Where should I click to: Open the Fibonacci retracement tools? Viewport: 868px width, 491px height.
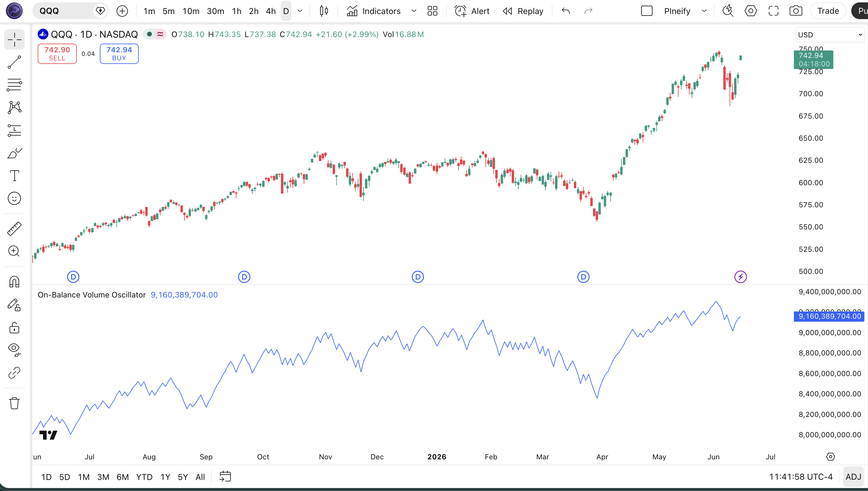coord(14,85)
